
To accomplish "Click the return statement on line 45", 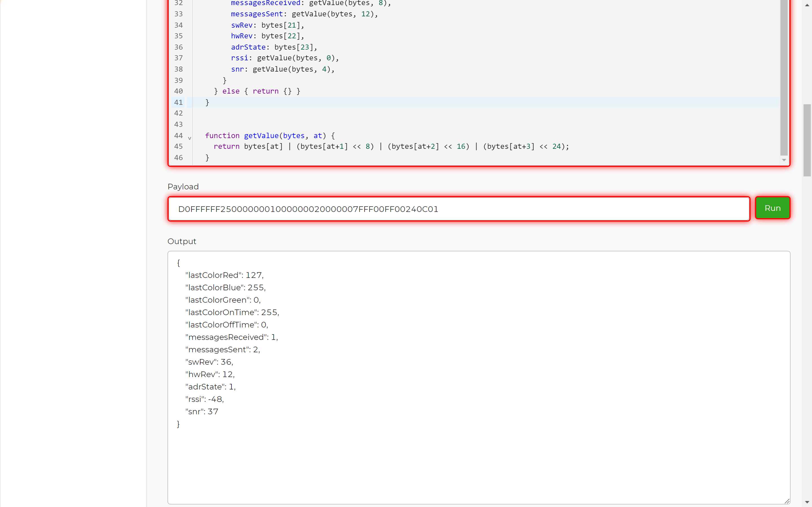I will tap(226, 147).
